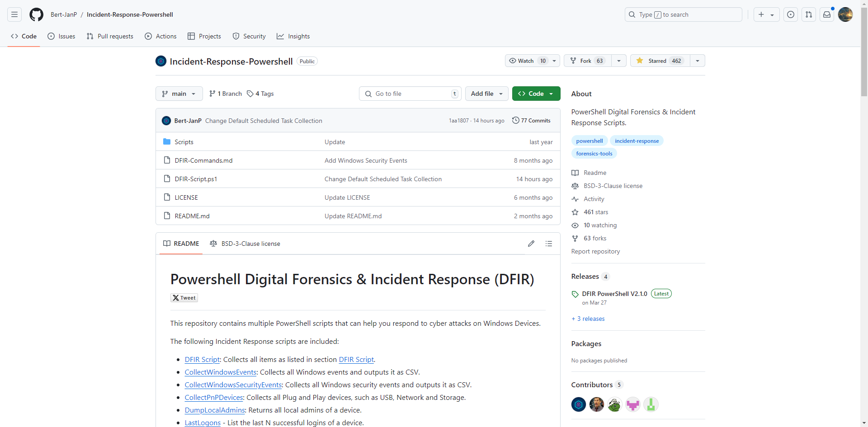Open the Watch notifications dropdown
The width and height of the screenshot is (868, 427).
click(532, 61)
